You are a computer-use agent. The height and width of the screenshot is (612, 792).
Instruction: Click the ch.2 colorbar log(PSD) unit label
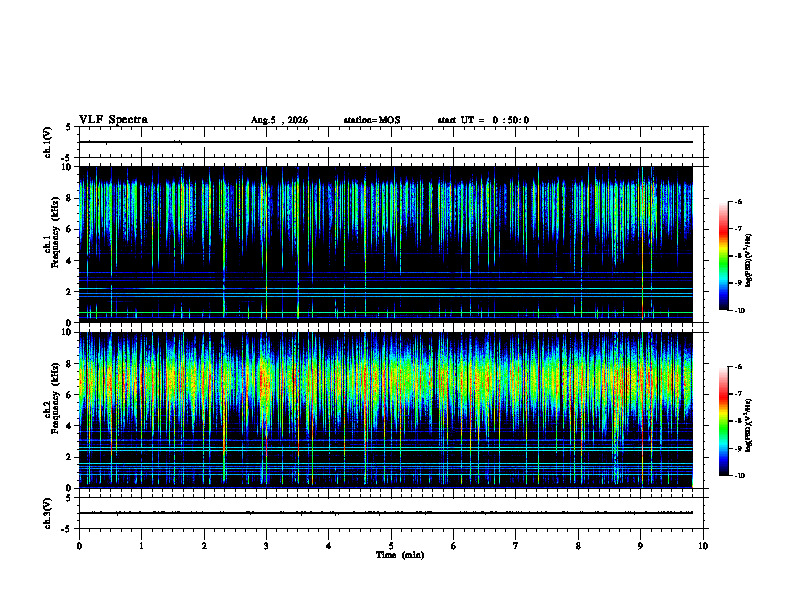click(x=749, y=426)
